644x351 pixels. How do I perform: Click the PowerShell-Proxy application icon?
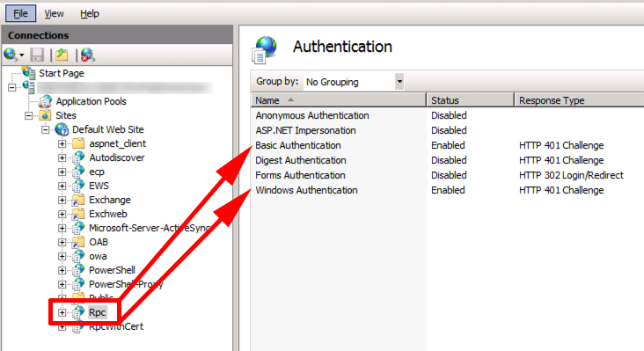tap(78, 284)
